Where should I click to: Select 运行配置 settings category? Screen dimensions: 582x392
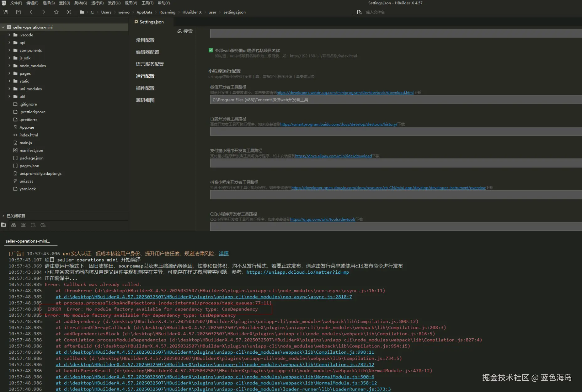[145, 76]
